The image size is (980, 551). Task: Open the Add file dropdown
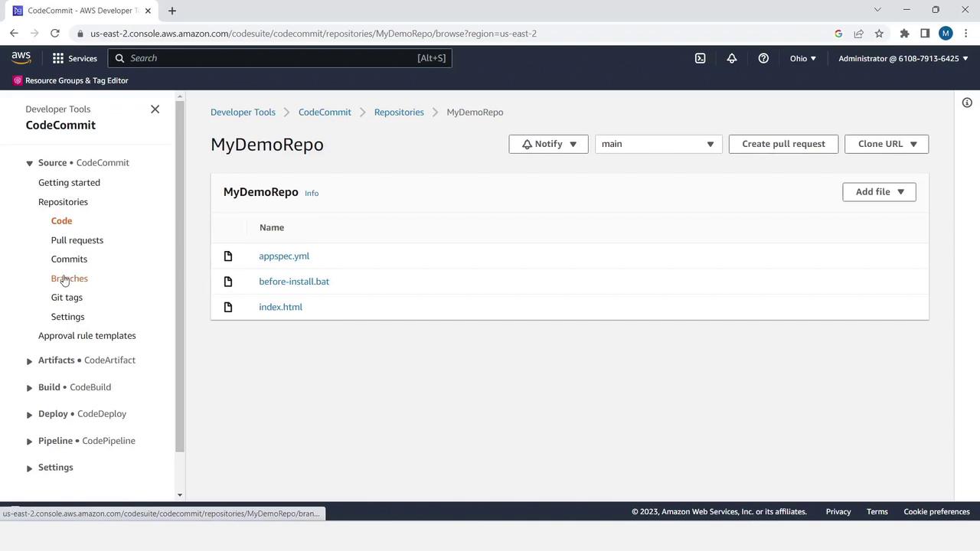click(879, 192)
